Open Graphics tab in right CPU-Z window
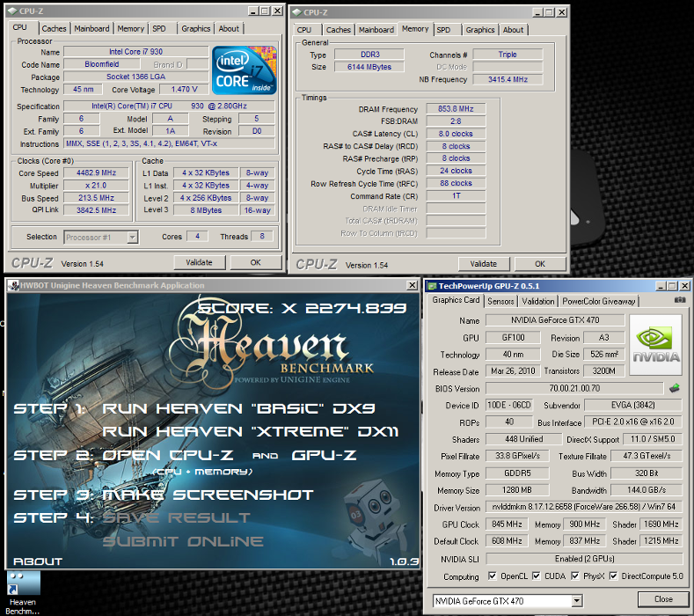The width and height of the screenshot is (694, 616). pyautogui.click(x=480, y=30)
